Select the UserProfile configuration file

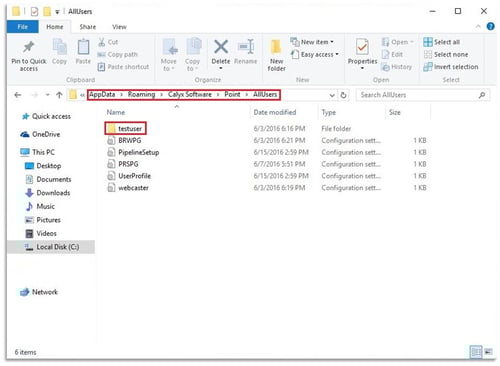pos(129,176)
